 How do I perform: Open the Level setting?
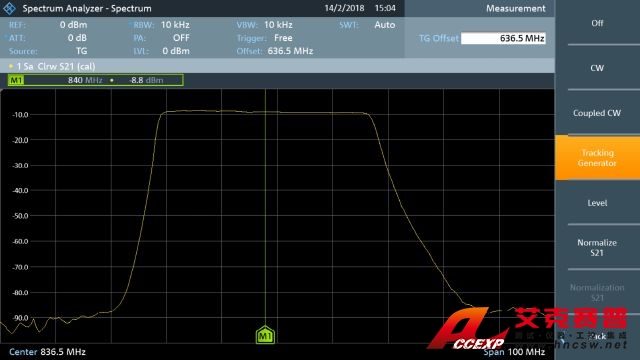point(597,203)
